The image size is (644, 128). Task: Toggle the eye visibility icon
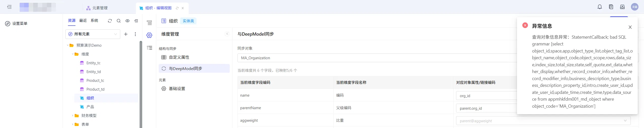tap(128, 21)
